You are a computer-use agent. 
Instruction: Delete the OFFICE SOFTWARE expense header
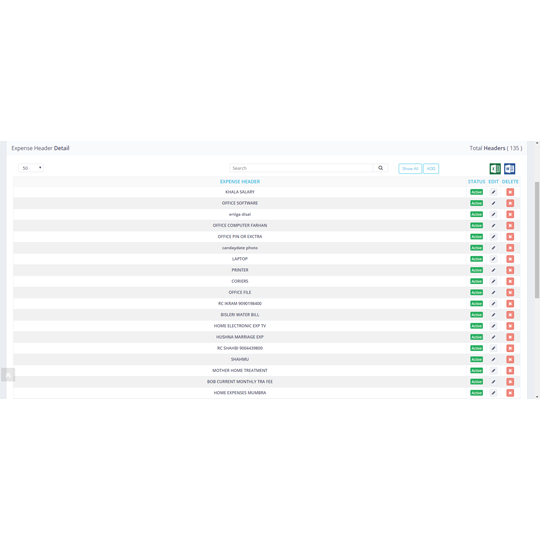[x=510, y=203]
